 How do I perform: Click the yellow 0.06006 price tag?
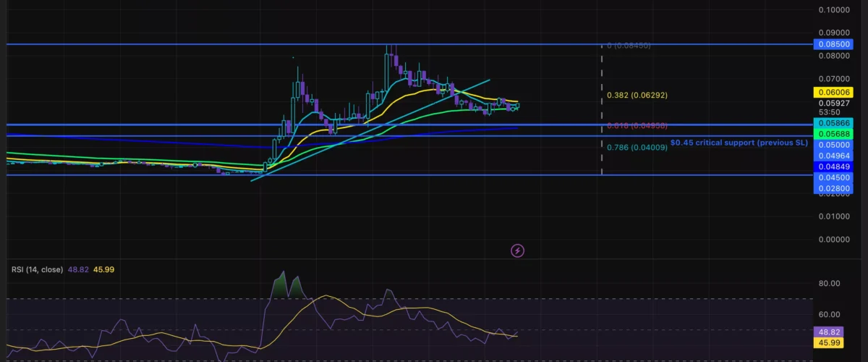[833, 93]
